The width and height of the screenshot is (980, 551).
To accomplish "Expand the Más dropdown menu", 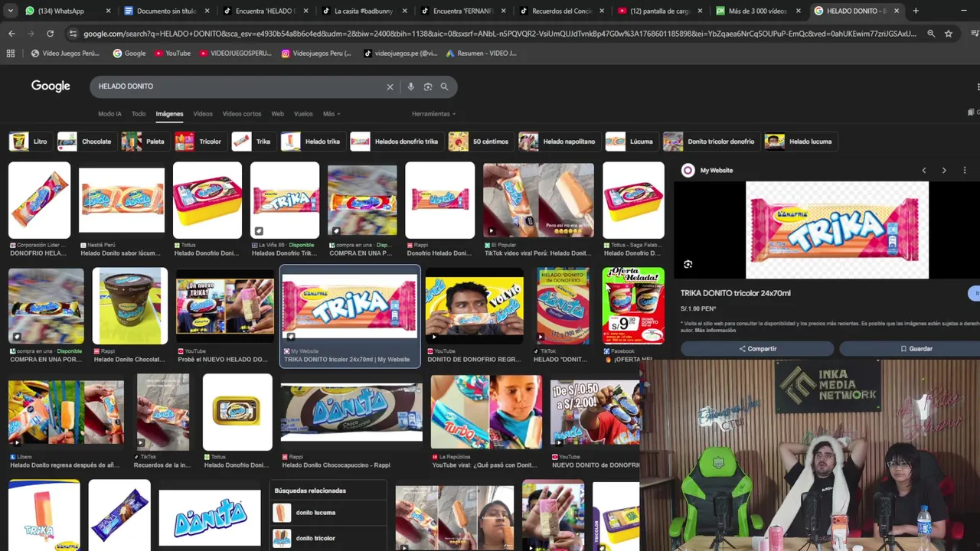I will (x=332, y=114).
